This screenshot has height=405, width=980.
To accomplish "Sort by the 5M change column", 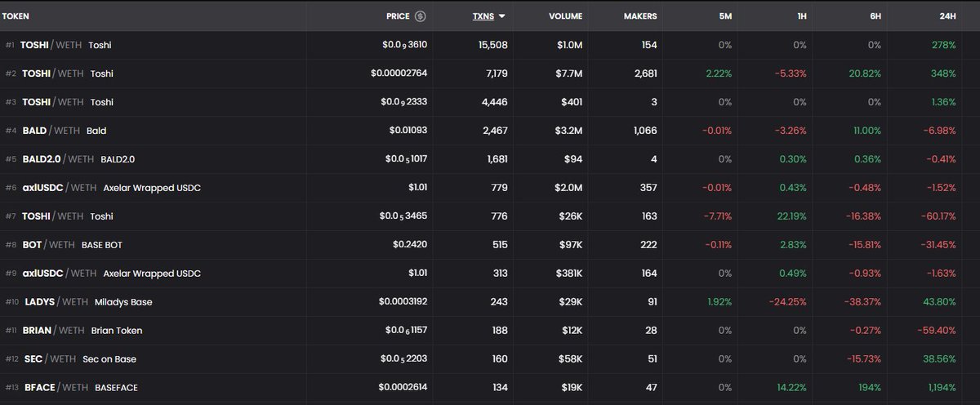I will pos(725,16).
